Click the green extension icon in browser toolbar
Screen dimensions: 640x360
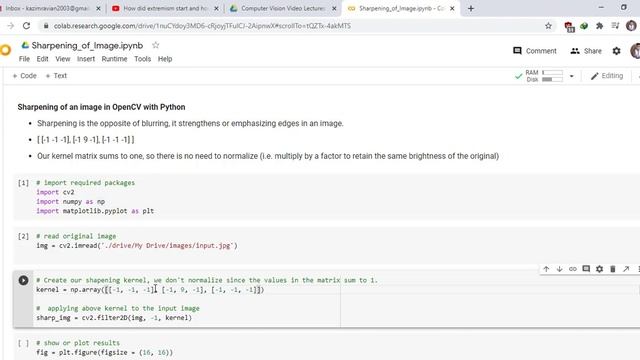click(x=584, y=26)
